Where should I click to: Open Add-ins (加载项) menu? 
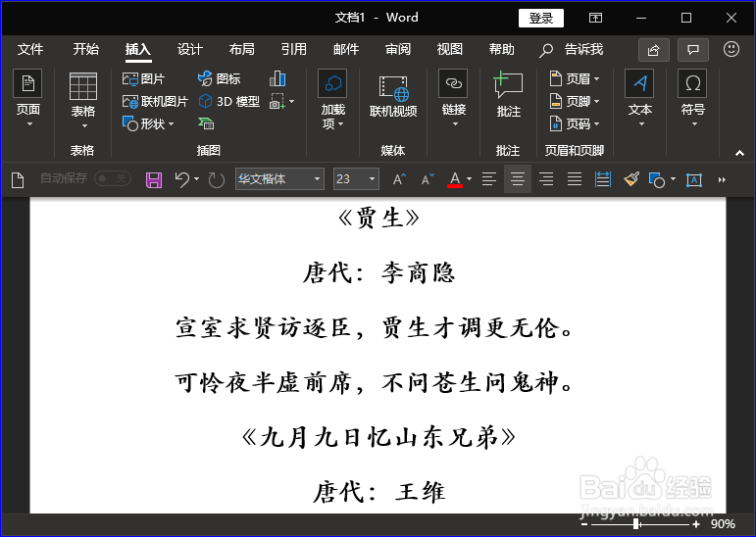332,100
